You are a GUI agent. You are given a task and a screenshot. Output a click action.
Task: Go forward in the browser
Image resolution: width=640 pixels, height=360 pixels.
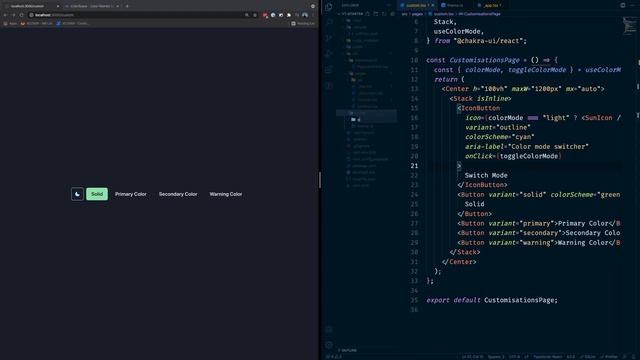tap(13, 15)
